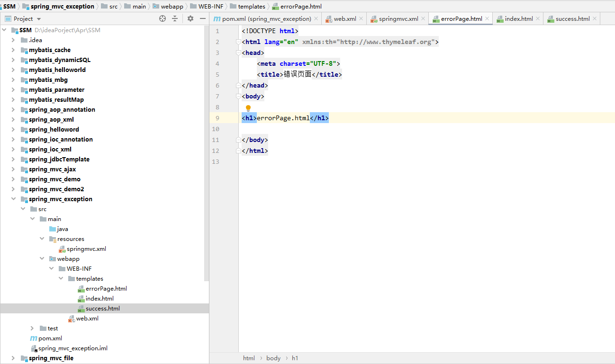
Task: Select success.html in the project tree
Action: 103,309
